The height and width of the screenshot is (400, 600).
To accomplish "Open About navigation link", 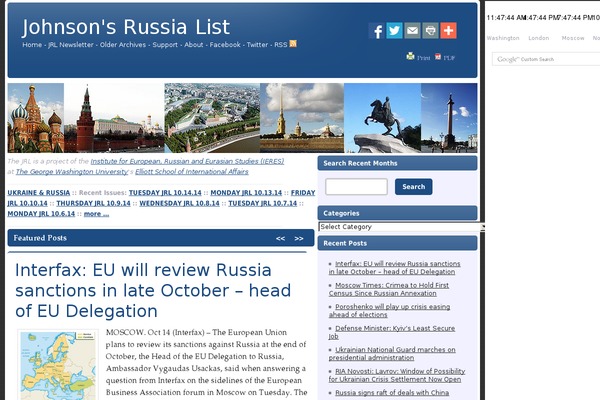I will pyautogui.click(x=194, y=45).
